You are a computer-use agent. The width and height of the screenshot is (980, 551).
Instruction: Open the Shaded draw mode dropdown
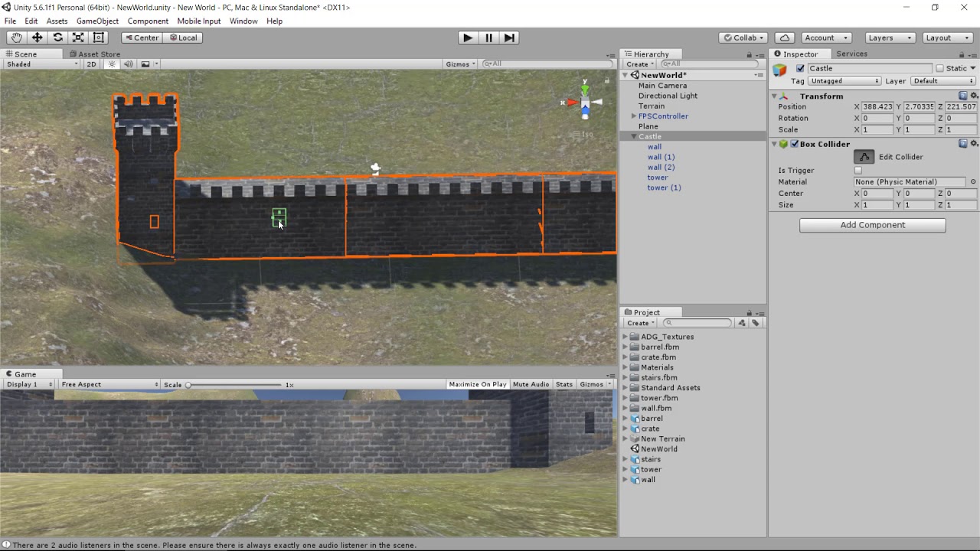(x=42, y=64)
